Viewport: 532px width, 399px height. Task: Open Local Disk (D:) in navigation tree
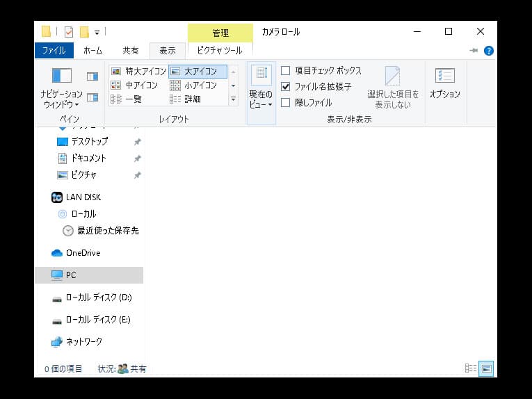(97, 298)
